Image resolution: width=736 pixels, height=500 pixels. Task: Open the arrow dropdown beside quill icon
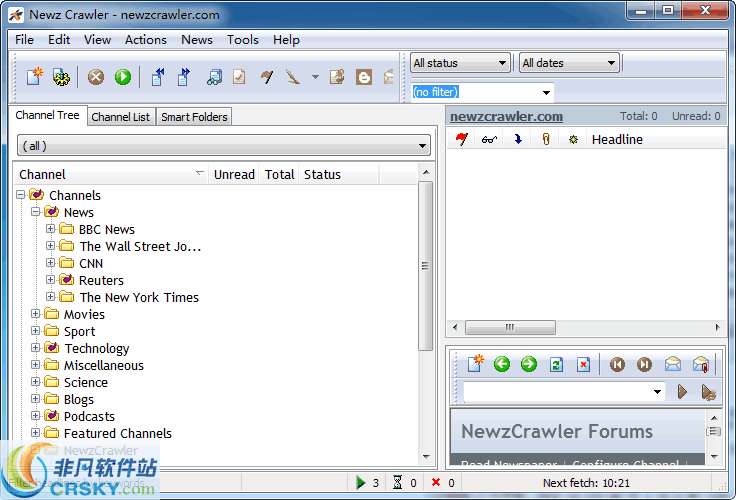point(315,77)
